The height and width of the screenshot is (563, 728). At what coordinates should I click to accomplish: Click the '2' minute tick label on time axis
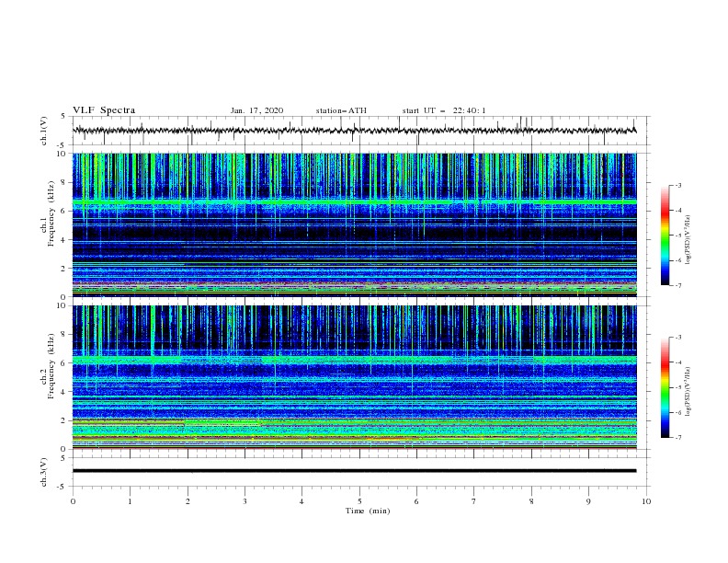point(188,501)
